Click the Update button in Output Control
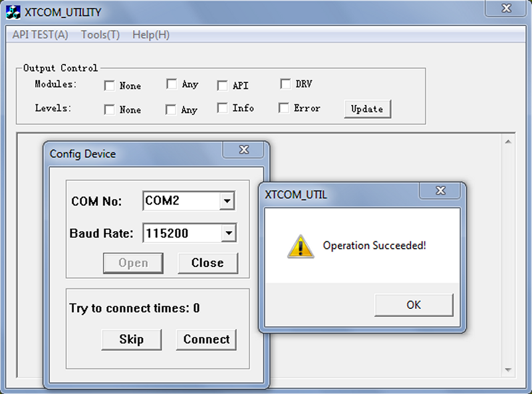The height and width of the screenshot is (394, 532). coord(368,109)
